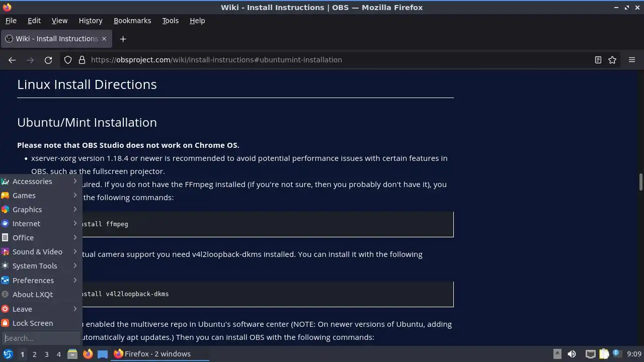Select Lock Screen menu entry
This screenshot has width=644, height=362.
(41, 323)
